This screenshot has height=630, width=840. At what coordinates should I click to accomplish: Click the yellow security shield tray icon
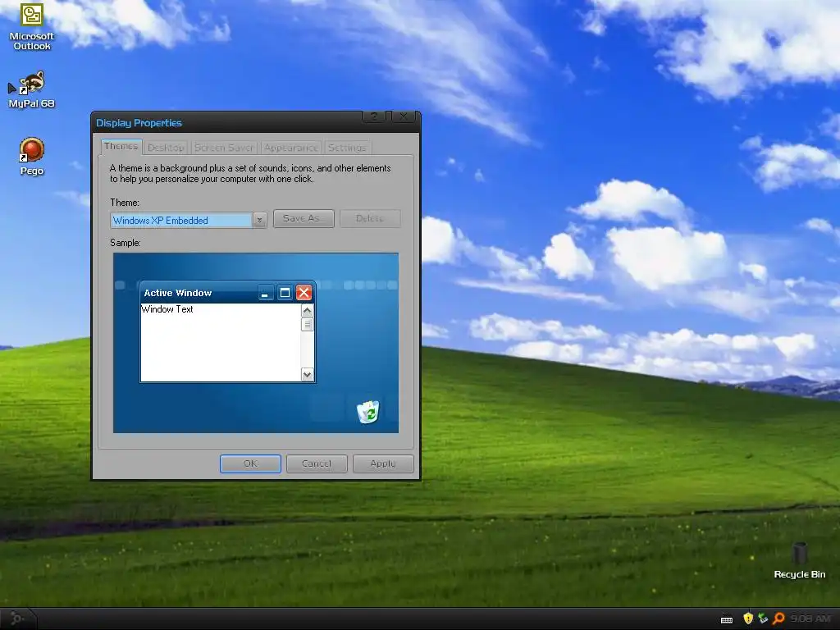pos(748,619)
